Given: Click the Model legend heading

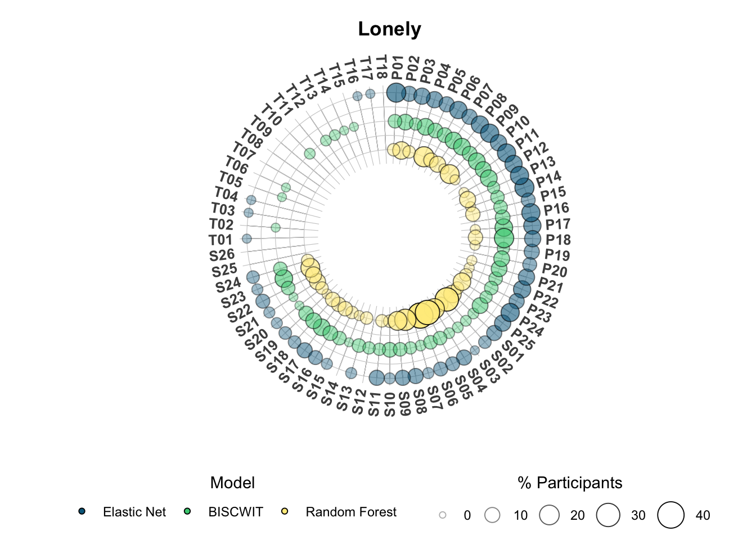Looking at the screenshot, I should (232, 483).
